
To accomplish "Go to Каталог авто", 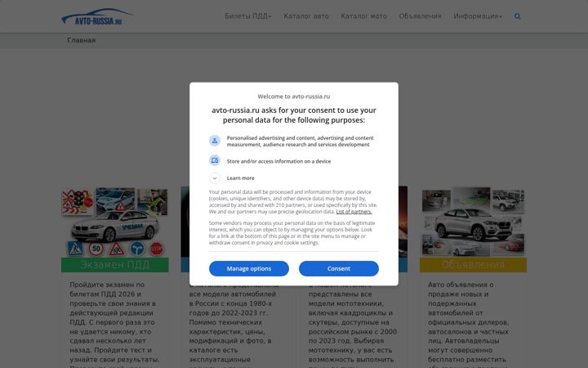I will [306, 16].
